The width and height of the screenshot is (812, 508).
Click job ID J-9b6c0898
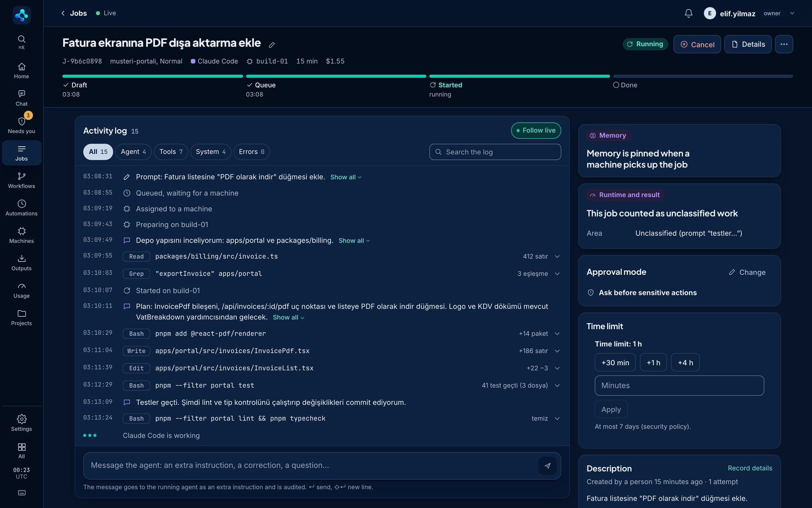82,61
